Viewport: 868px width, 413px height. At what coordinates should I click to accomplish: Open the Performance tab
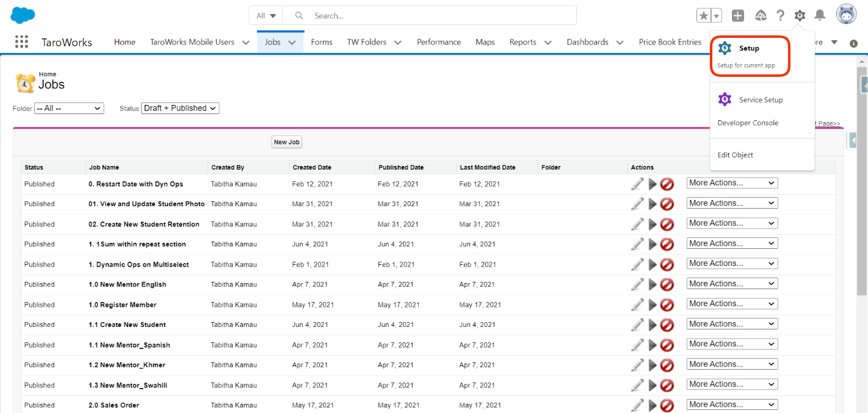point(439,42)
